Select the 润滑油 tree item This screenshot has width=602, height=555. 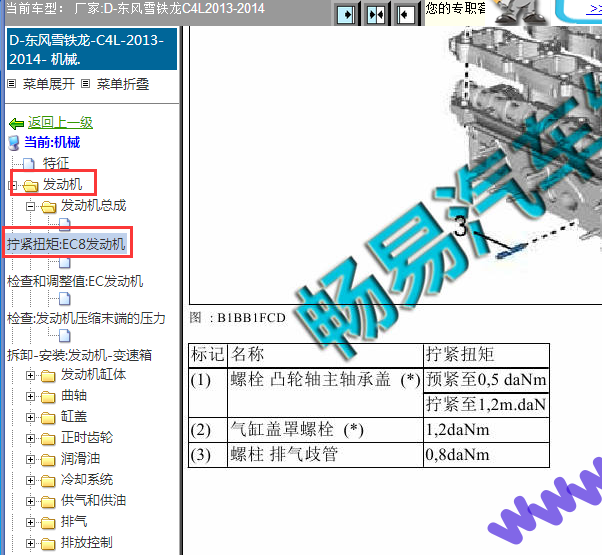pos(80,458)
